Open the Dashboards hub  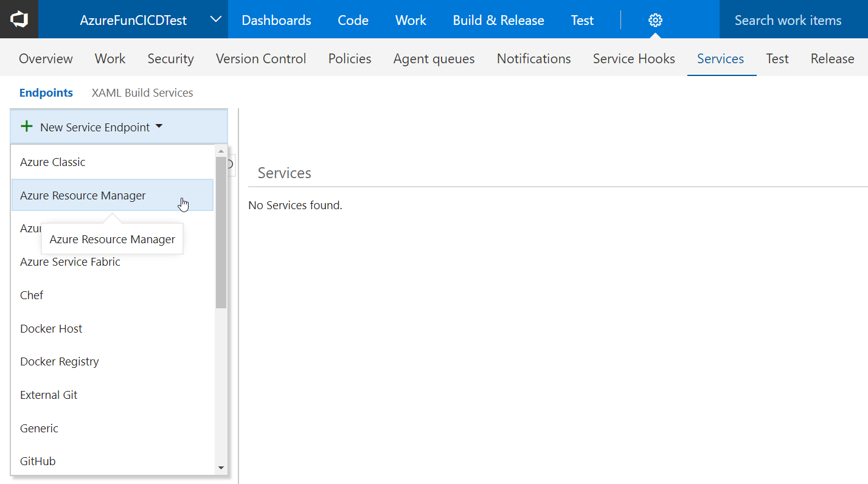tap(276, 20)
